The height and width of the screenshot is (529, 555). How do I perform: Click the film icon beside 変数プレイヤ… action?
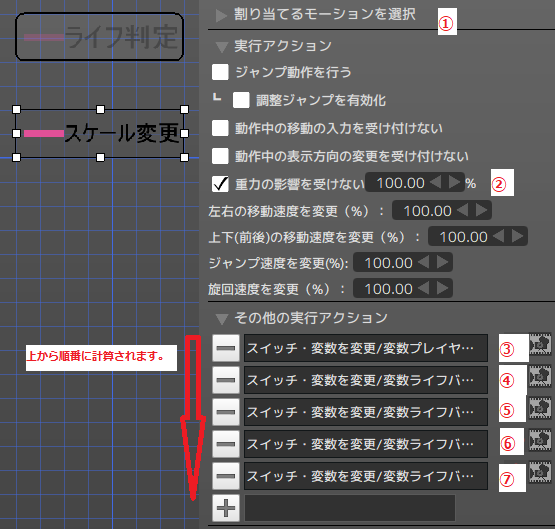(x=540, y=344)
